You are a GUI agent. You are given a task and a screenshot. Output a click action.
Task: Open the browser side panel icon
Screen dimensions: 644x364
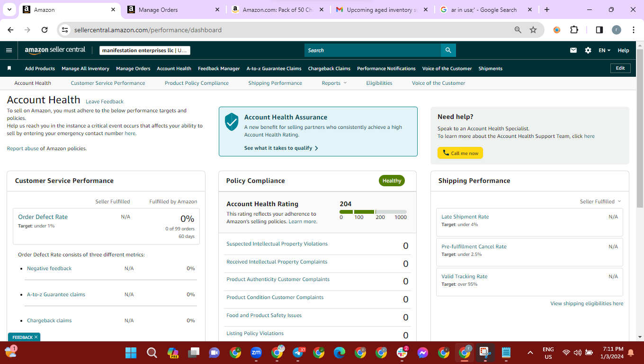(x=599, y=30)
